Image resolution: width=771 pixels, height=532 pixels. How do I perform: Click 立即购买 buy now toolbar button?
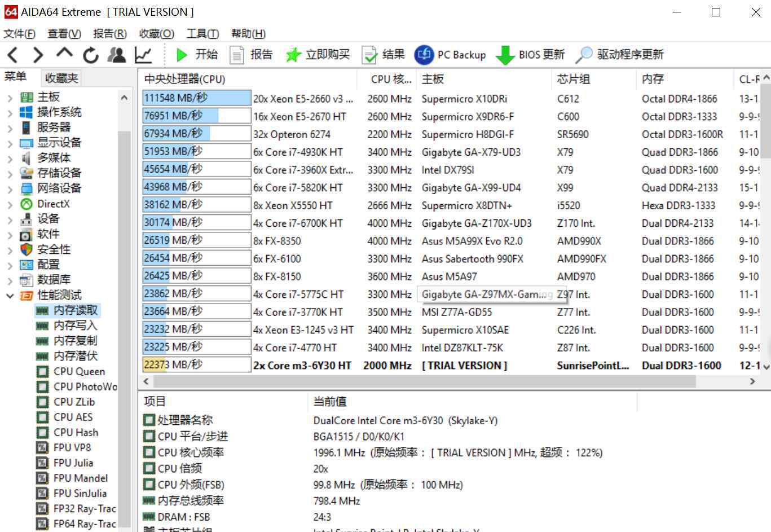click(x=318, y=55)
